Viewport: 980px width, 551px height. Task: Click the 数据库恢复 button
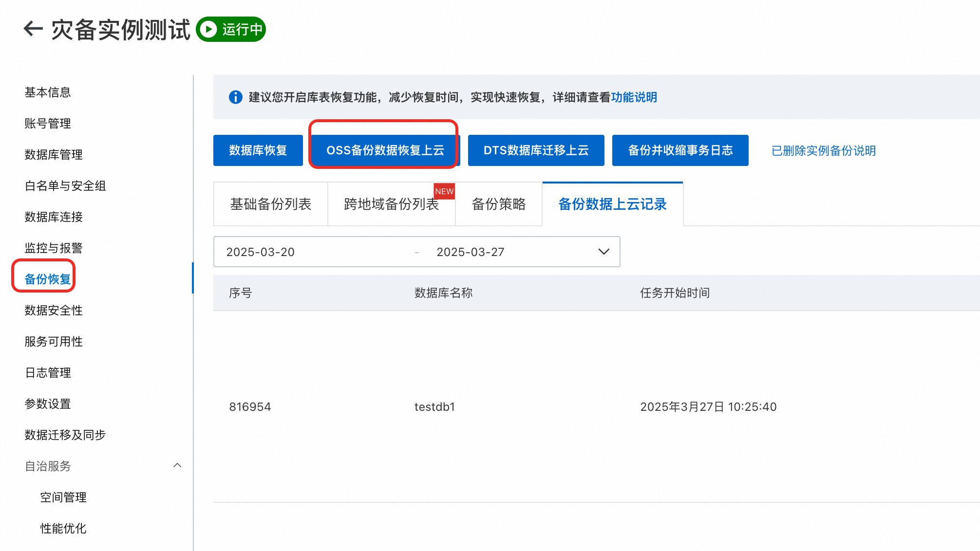pos(258,150)
